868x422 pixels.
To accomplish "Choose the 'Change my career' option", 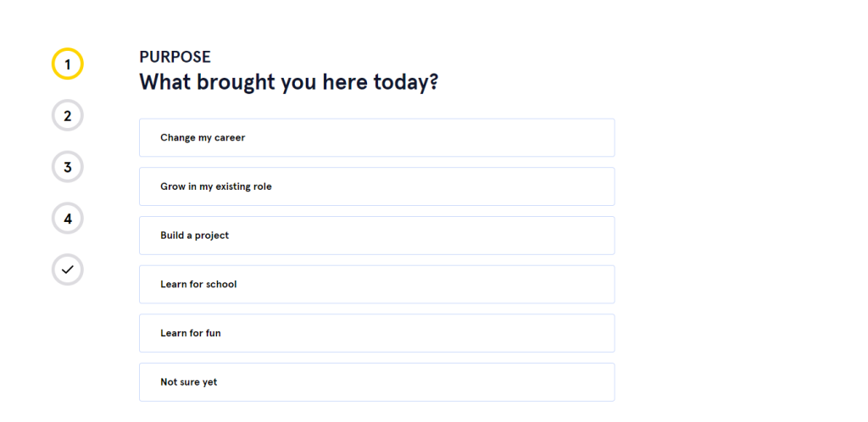I will coord(377,138).
